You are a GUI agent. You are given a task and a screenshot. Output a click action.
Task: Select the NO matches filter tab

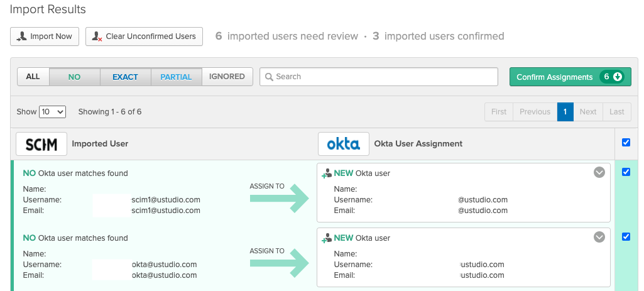click(x=74, y=77)
